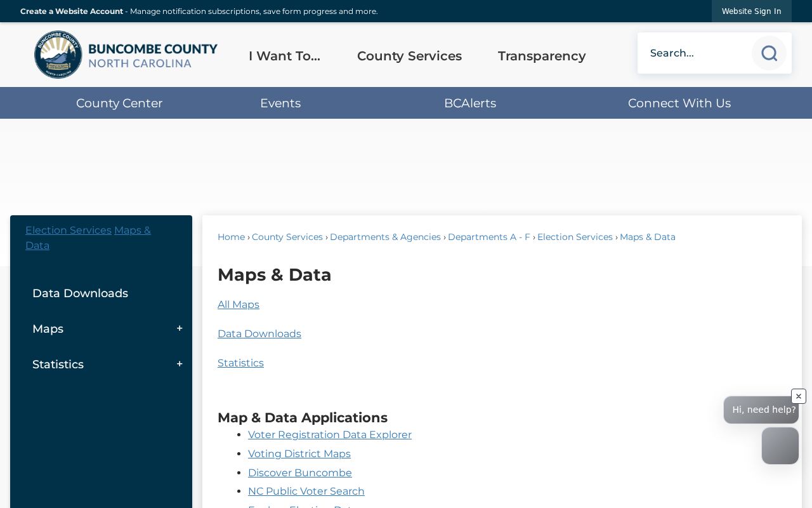Open the Statistics content link
The image size is (812, 508).
click(240, 363)
